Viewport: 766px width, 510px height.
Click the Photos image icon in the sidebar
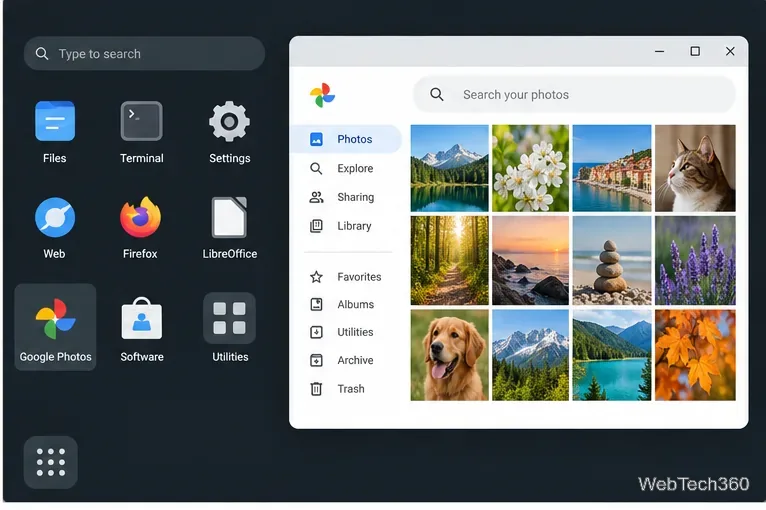317,139
